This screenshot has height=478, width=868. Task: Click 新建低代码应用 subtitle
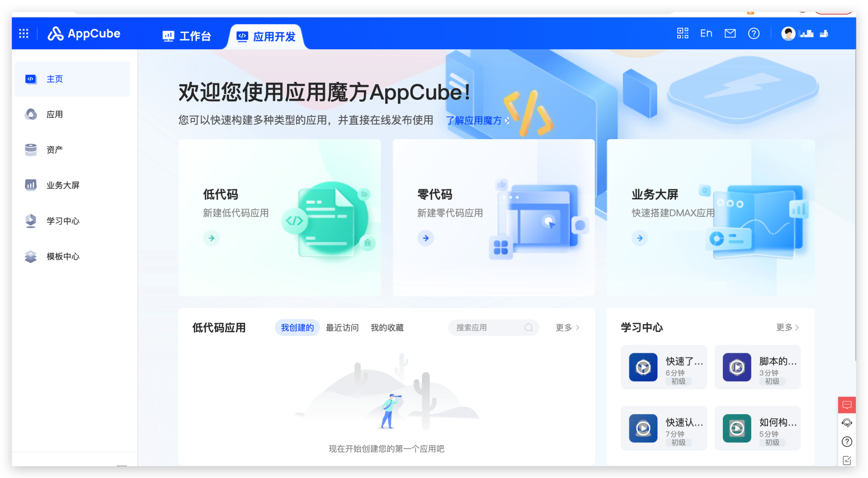236,213
